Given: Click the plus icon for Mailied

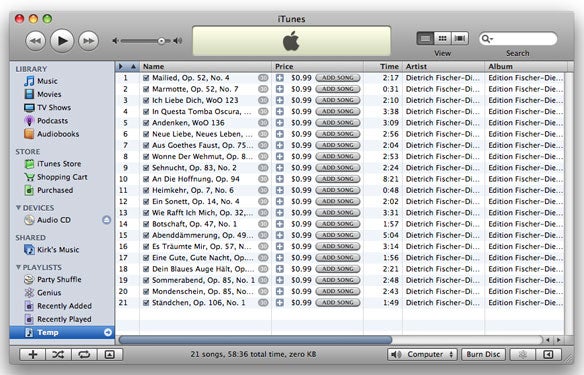Looking at the screenshot, I should point(280,78).
